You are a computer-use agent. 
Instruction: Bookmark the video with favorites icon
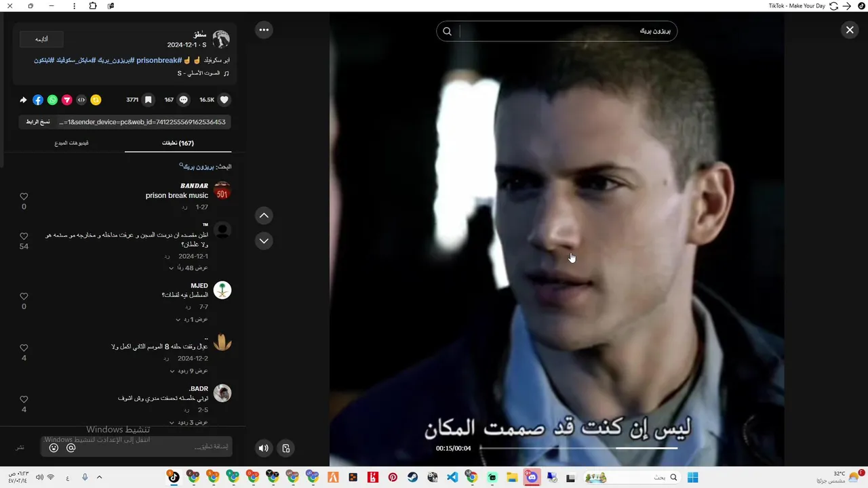[x=148, y=100]
